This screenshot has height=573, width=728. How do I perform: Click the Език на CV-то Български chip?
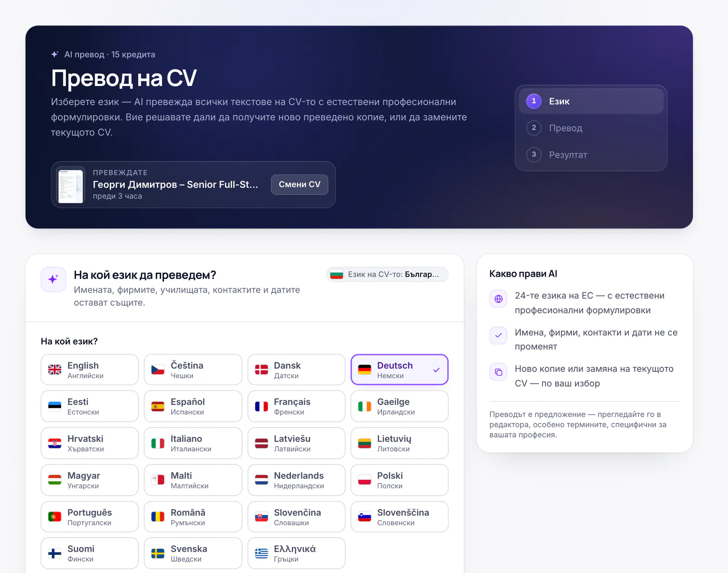point(387,274)
